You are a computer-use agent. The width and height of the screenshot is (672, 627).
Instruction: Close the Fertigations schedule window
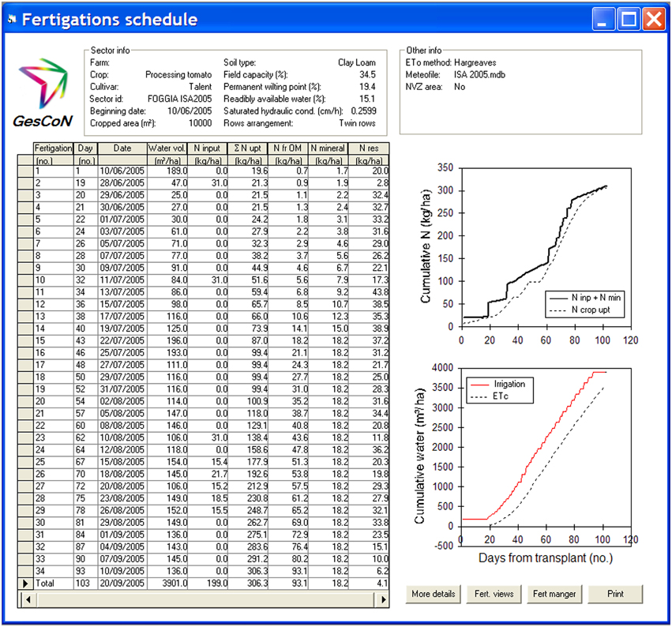654,19
